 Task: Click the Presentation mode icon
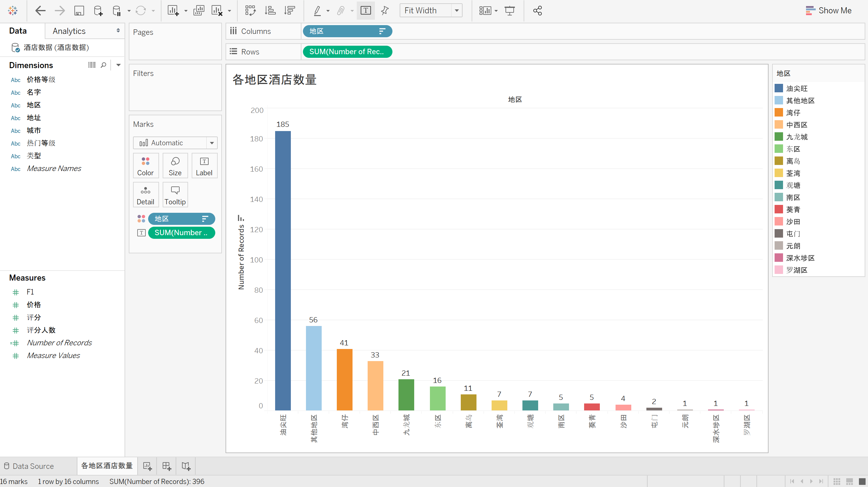[509, 11]
